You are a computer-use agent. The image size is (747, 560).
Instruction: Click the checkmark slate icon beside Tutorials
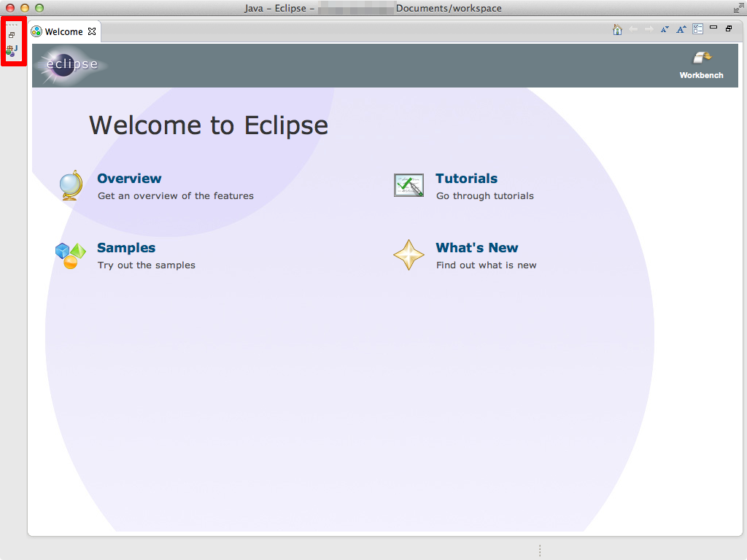point(409,185)
